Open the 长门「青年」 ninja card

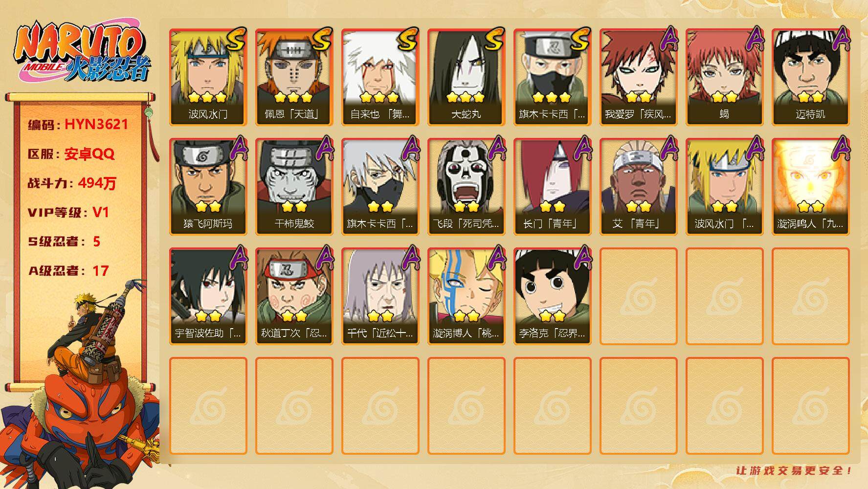pyautogui.click(x=553, y=187)
